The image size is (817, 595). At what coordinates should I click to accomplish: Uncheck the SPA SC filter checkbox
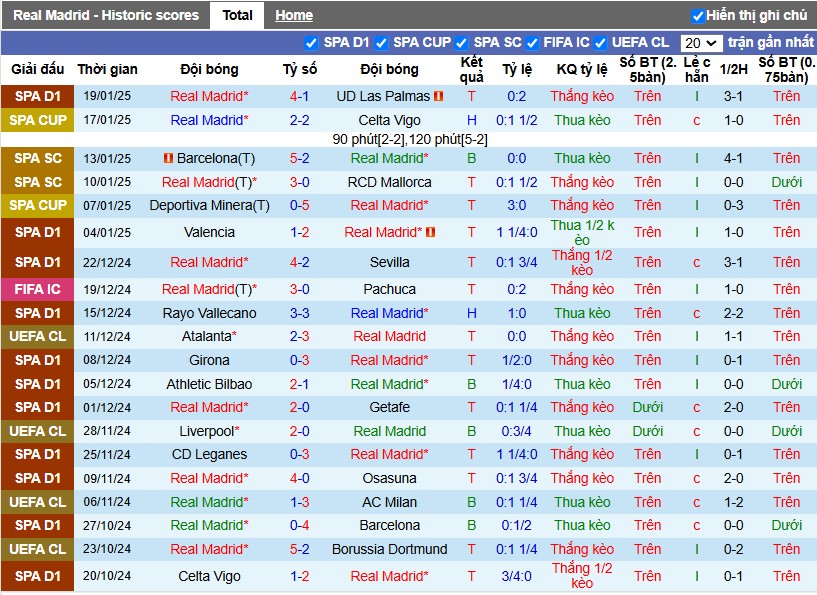[461, 43]
